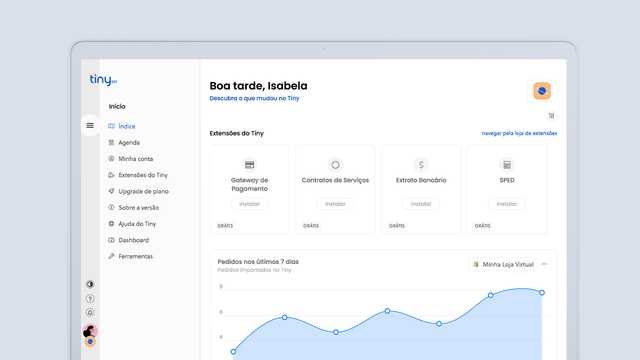Open user profile avatar
The height and width of the screenshot is (360, 640).
90,331
